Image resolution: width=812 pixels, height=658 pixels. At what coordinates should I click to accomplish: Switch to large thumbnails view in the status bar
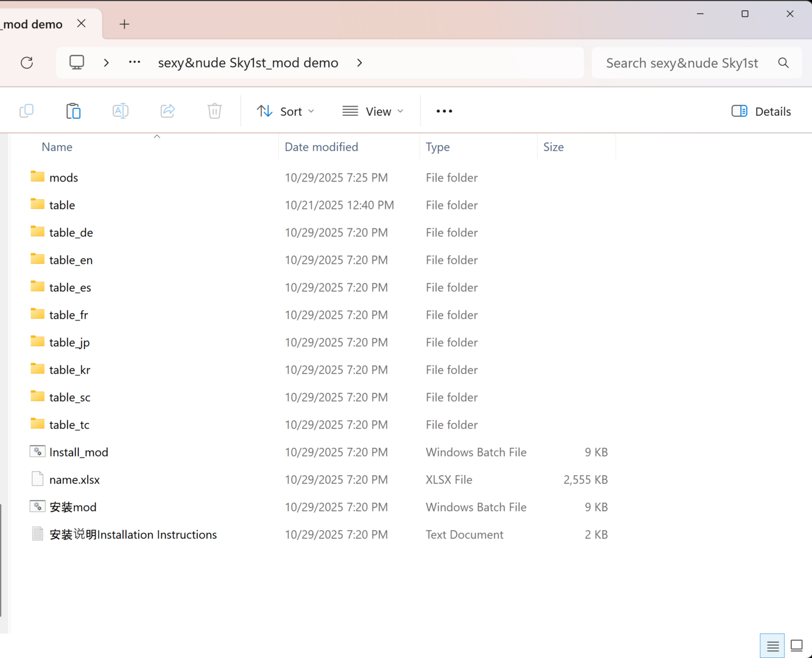pos(797,646)
